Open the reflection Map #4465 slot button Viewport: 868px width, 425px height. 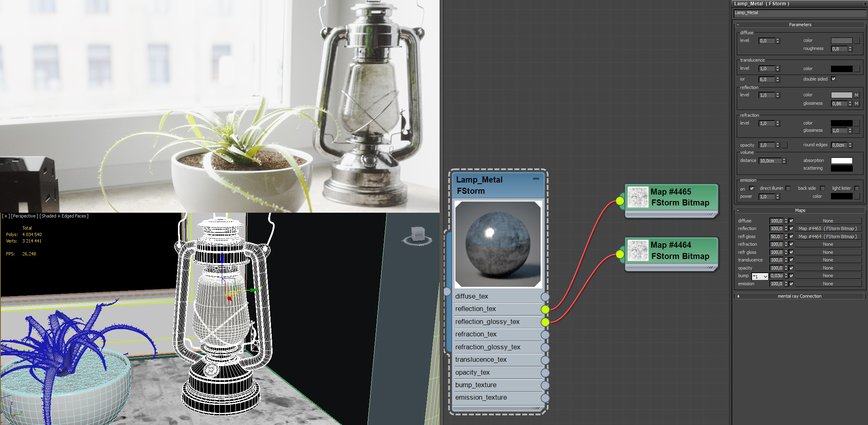827,228
